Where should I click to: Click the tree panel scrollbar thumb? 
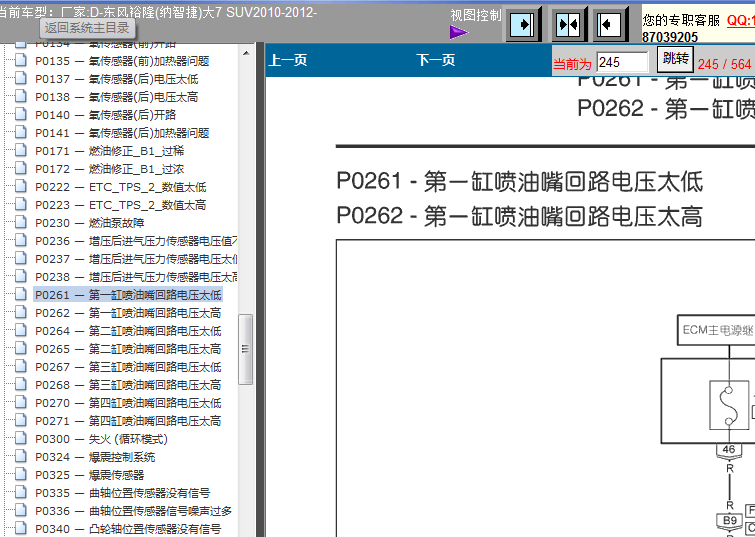[246, 349]
